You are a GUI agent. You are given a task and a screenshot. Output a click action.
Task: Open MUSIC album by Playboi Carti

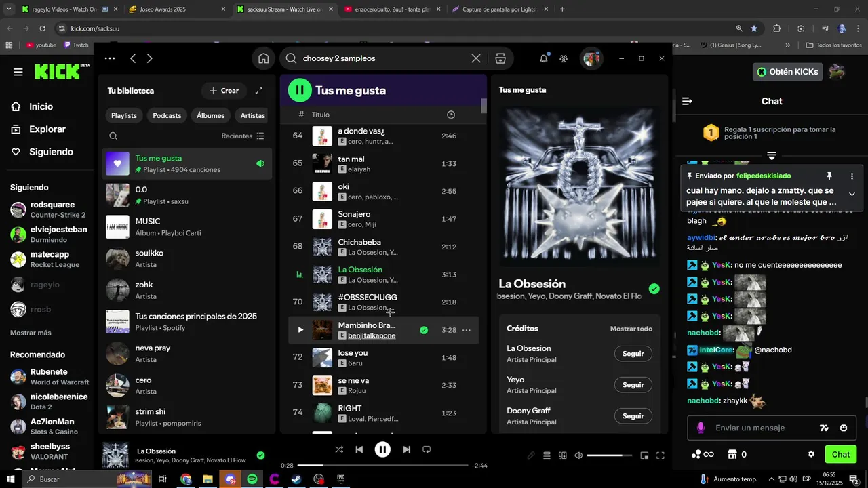click(x=186, y=227)
